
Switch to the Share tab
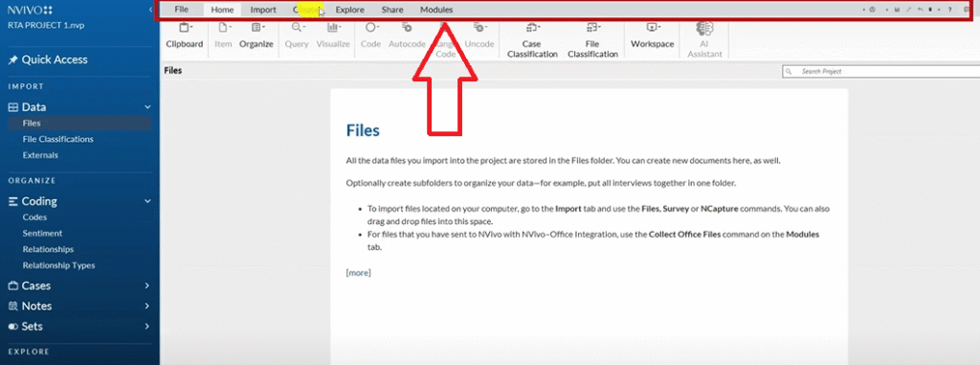392,10
